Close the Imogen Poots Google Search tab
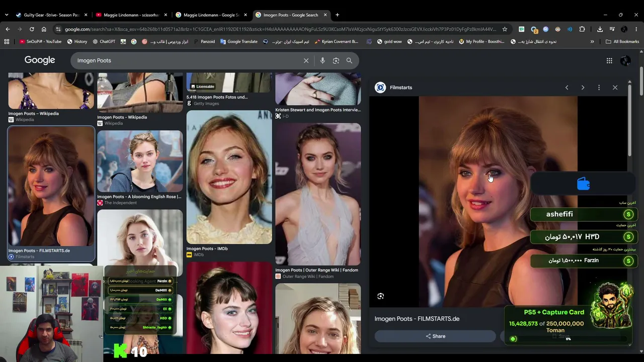The width and height of the screenshot is (644, 362). tap(325, 15)
